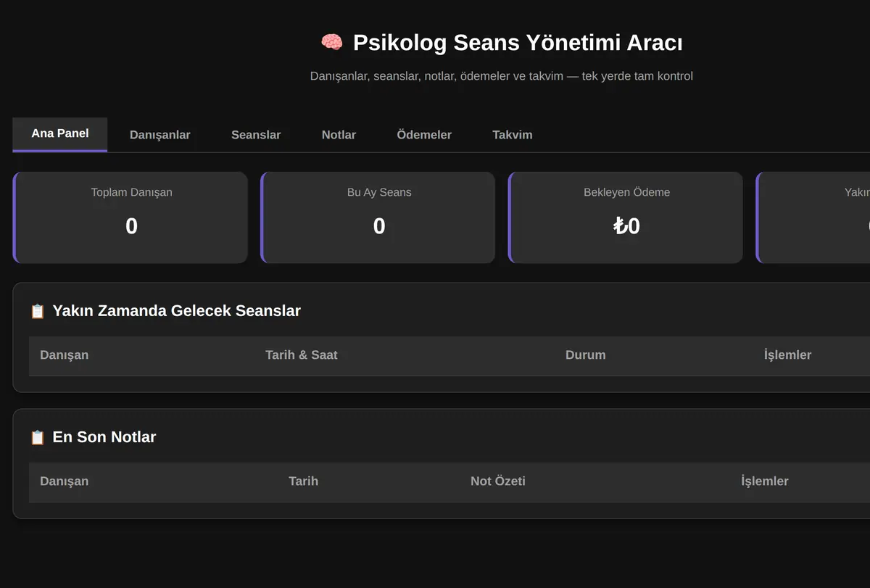Screen dimensions: 870x588
Task: Select the Bekleyen Ödeme stat card
Action: pyautogui.click(x=626, y=218)
